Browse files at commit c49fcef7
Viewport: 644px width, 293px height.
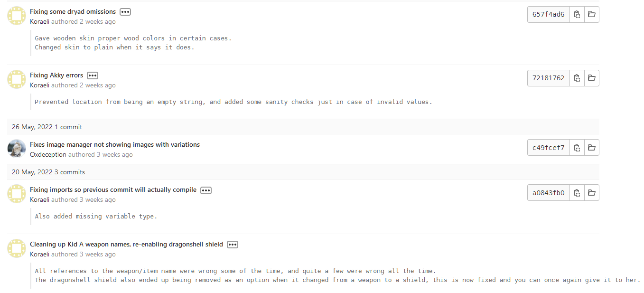coord(591,147)
